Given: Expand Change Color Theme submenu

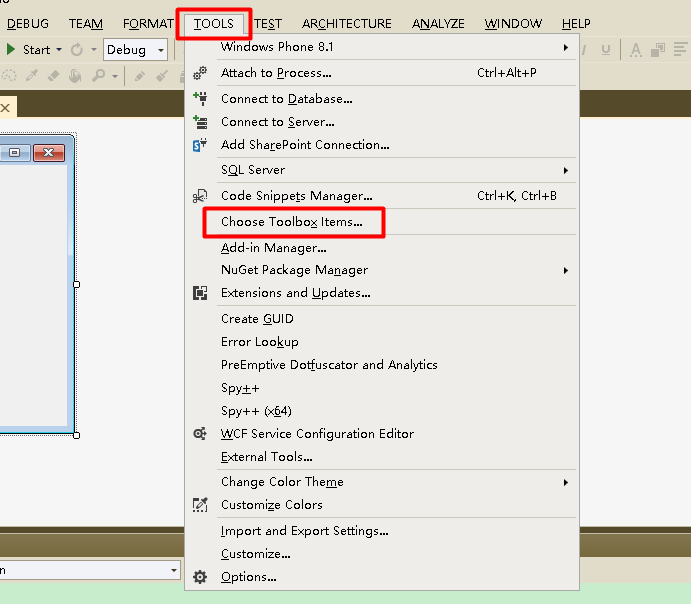Looking at the screenshot, I should click(382, 482).
